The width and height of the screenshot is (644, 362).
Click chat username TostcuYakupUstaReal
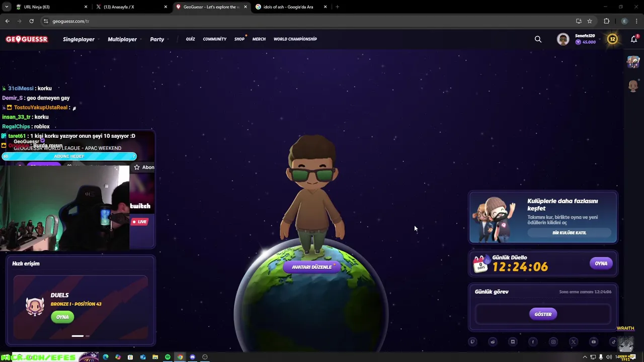41,108
